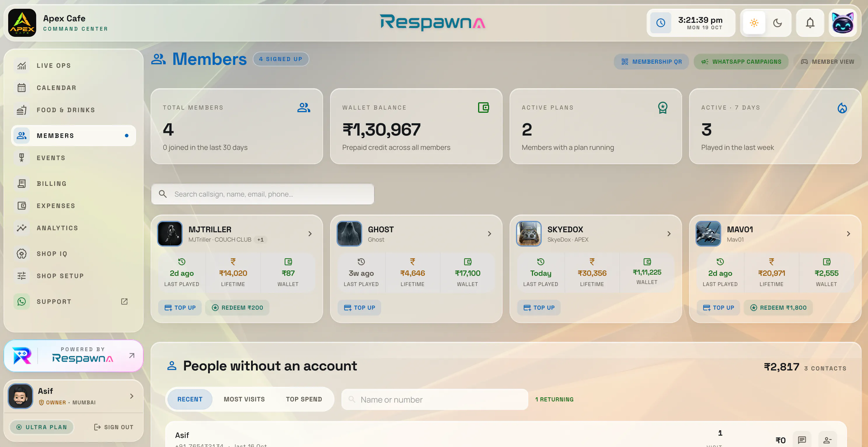Open Powered by Respawna link
Viewport: 868px width, 447px height.
(x=74, y=356)
